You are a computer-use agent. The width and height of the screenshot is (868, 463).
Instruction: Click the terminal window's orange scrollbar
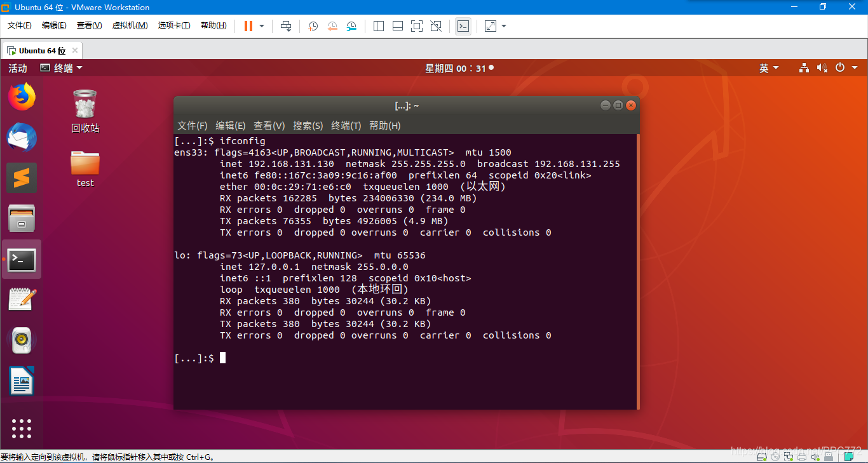(x=637, y=271)
